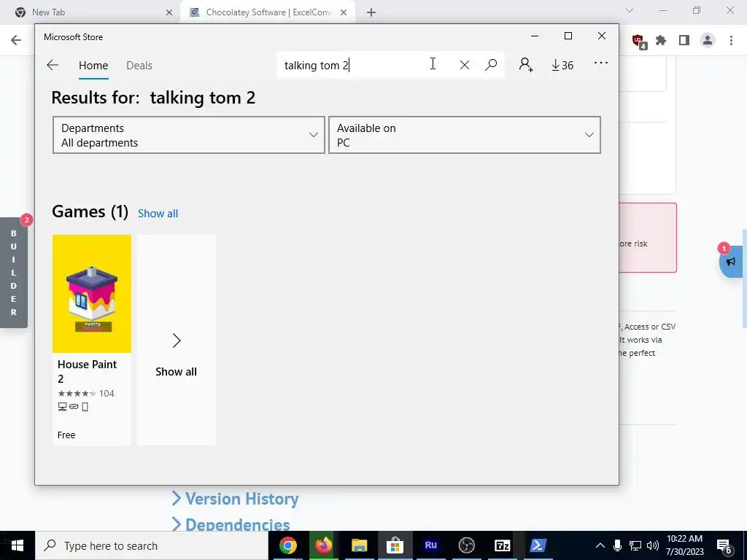The width and height of the screenshot is (747, 560).
Task: Toggle Chrome's side panel icon
Action: point(684,40)
